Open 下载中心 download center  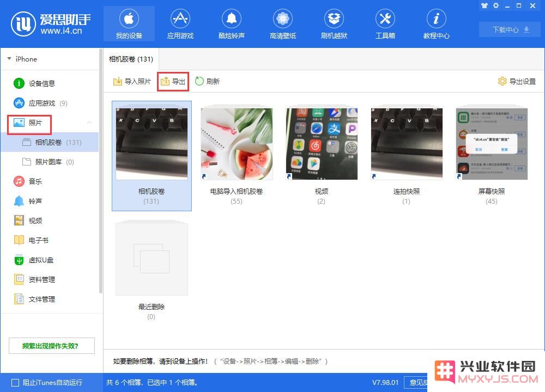510,29
